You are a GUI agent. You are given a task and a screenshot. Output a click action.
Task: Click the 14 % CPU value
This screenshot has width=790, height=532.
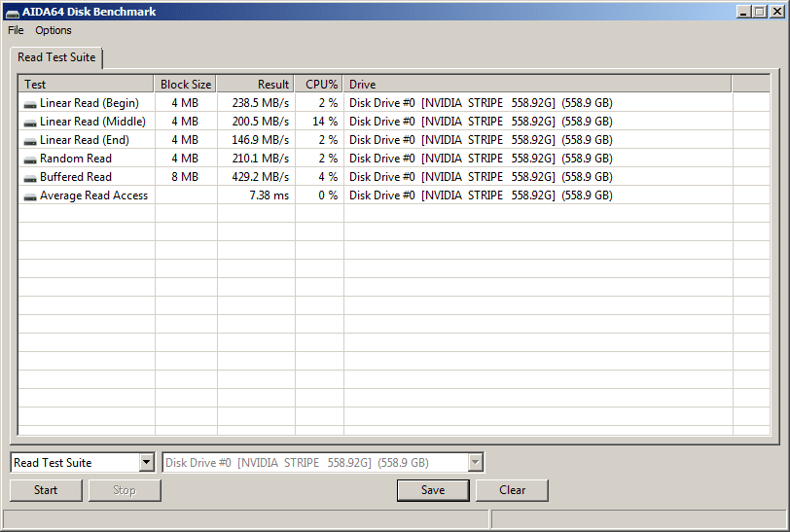[325, 122]
